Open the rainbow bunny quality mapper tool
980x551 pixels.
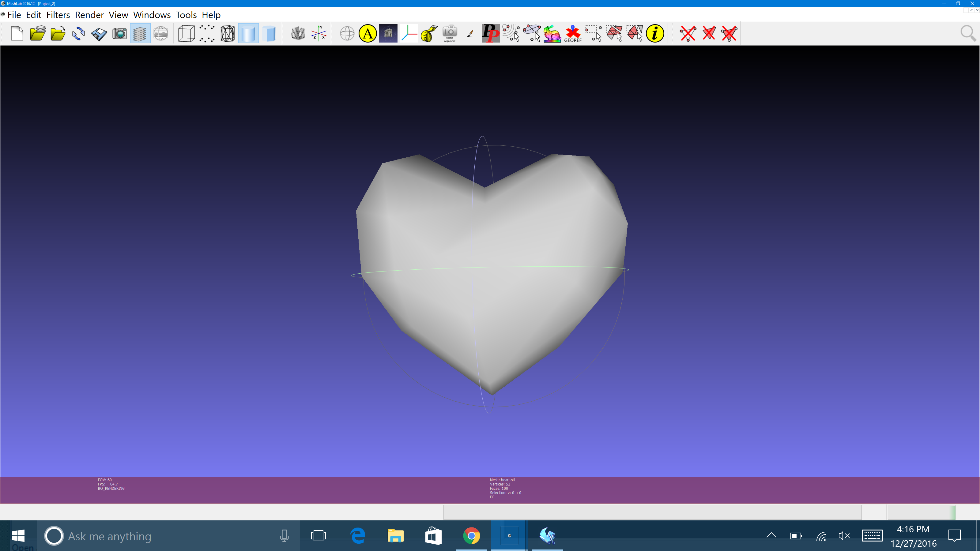coord(552,33)
